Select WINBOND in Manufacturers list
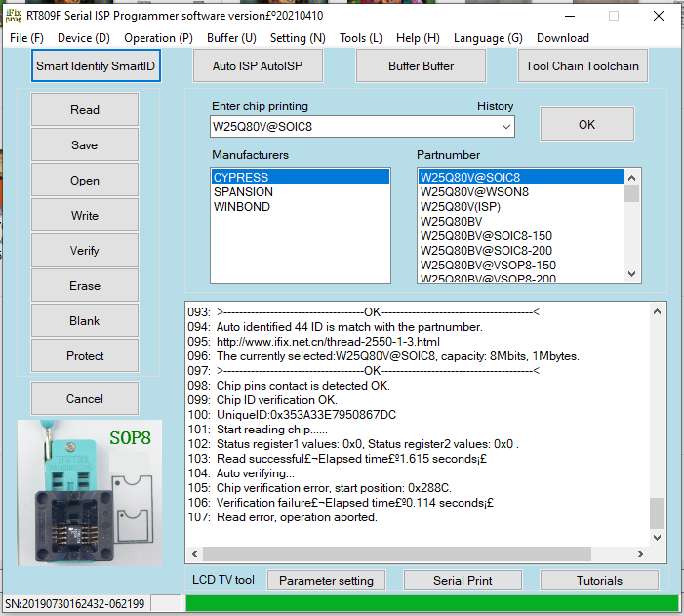 click(242, 207)
